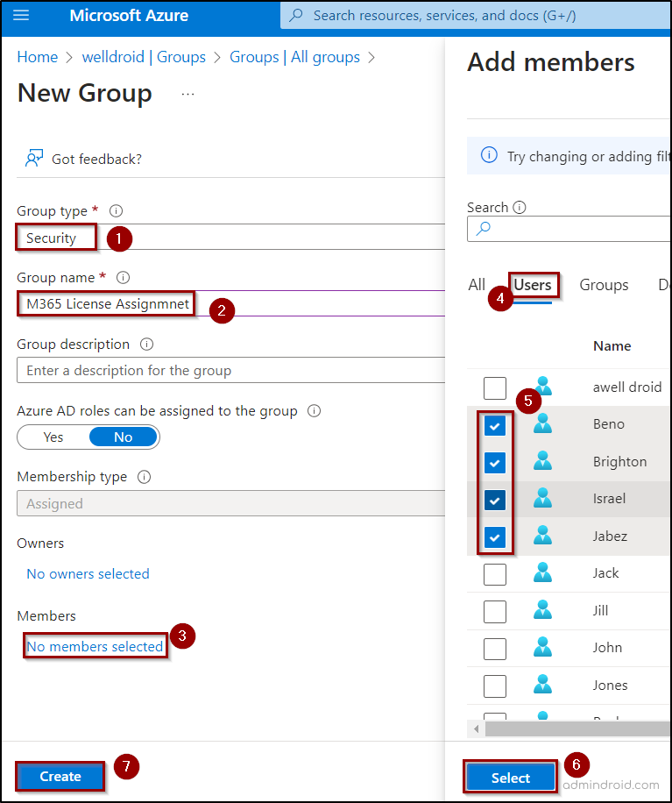
Task: Click the Got feedback person icon
Action: (x=34, y=159)
